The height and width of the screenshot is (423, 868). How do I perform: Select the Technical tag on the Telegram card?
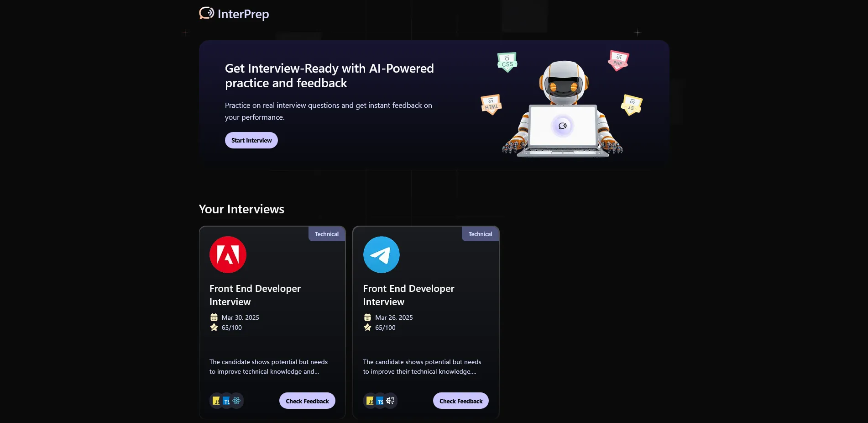[480, 234]
